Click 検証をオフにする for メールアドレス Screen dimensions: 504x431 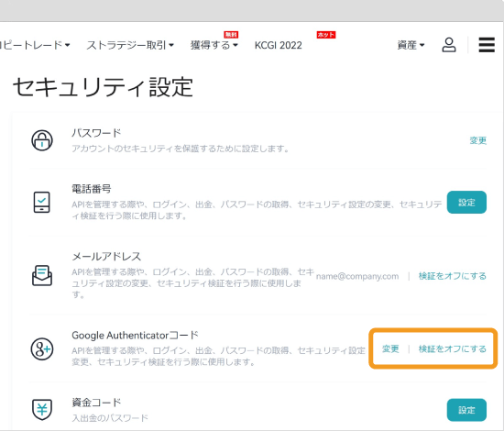[x=453, y=276]
